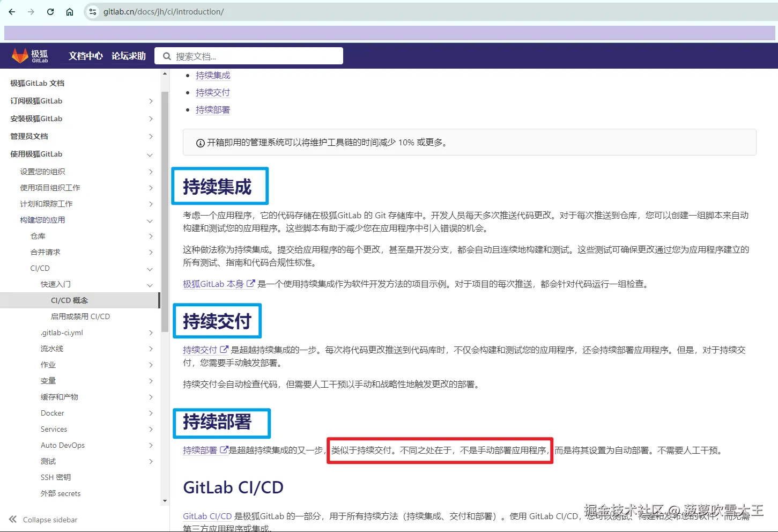Click the 搜索文档 search input field
The width and height of the screenshot is (778, 532).
(252, 56)
